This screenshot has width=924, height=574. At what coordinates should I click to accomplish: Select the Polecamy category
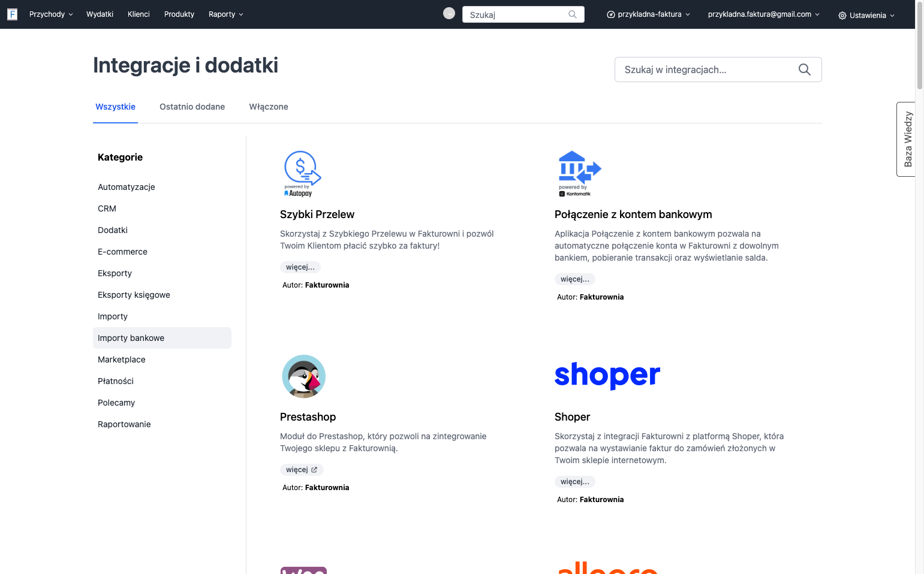pyautogui.click(x=162, y=403)
